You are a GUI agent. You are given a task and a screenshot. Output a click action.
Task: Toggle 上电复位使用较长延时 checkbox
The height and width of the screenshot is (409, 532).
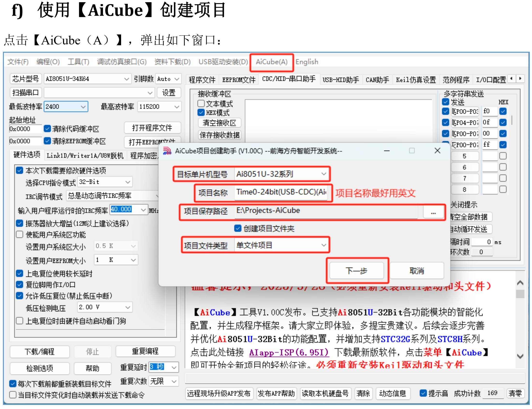(x=20, y=273)
